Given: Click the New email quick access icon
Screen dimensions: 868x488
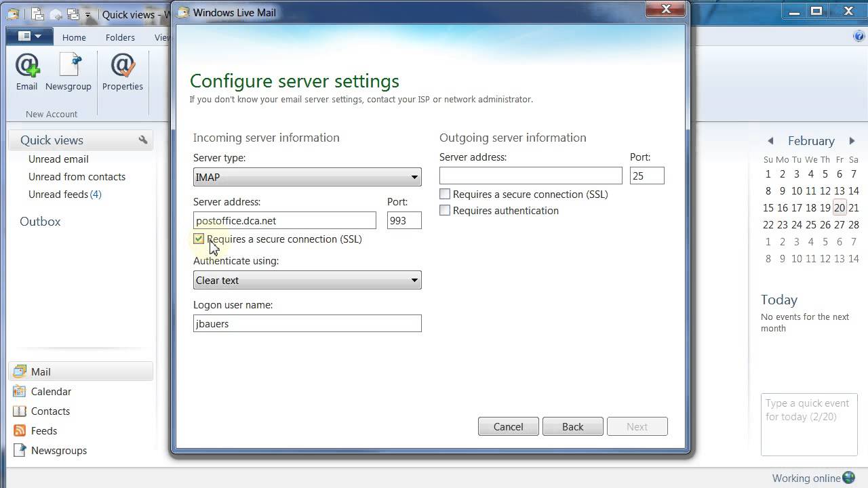Looking at the screenshot, I should 38,14.
